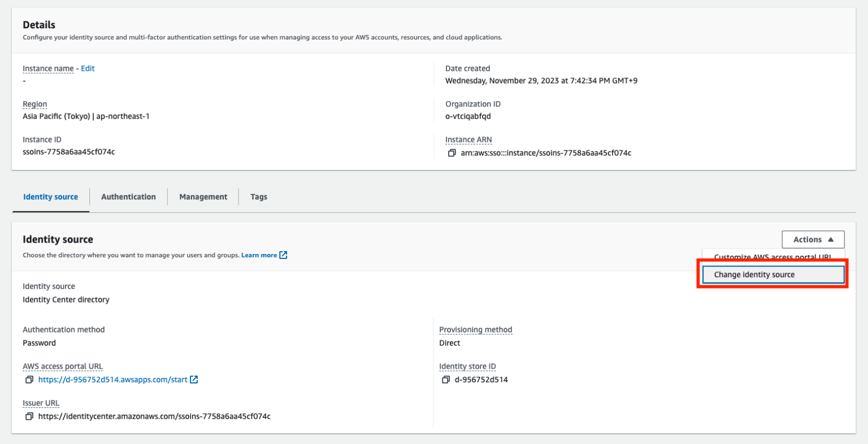Open access portal via its external link icon

click(x=194, y=380)
